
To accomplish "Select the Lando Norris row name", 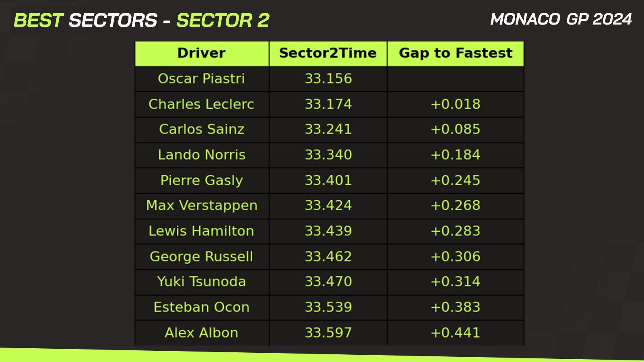I will 202,155.
